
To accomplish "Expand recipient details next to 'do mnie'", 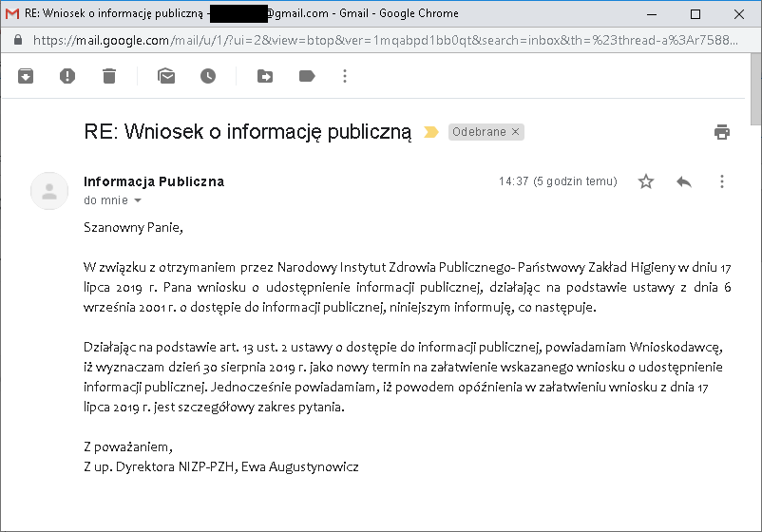I will [x=138, y=201].
